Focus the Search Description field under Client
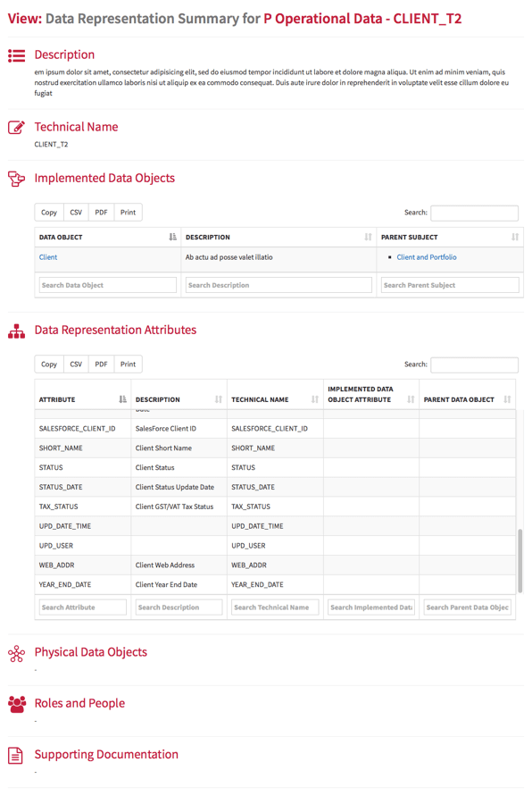Image resolution: width=532 pixels, height=804 pixels. [x=278, y=285]
